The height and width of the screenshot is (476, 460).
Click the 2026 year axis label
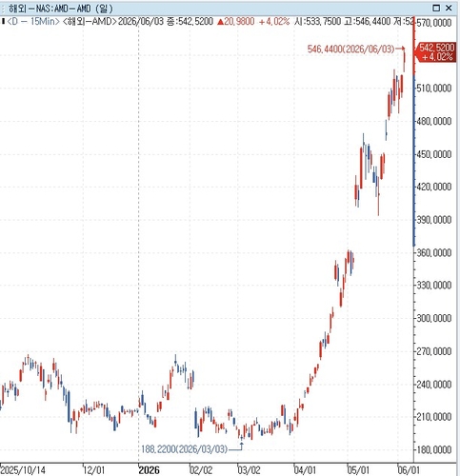149,469
